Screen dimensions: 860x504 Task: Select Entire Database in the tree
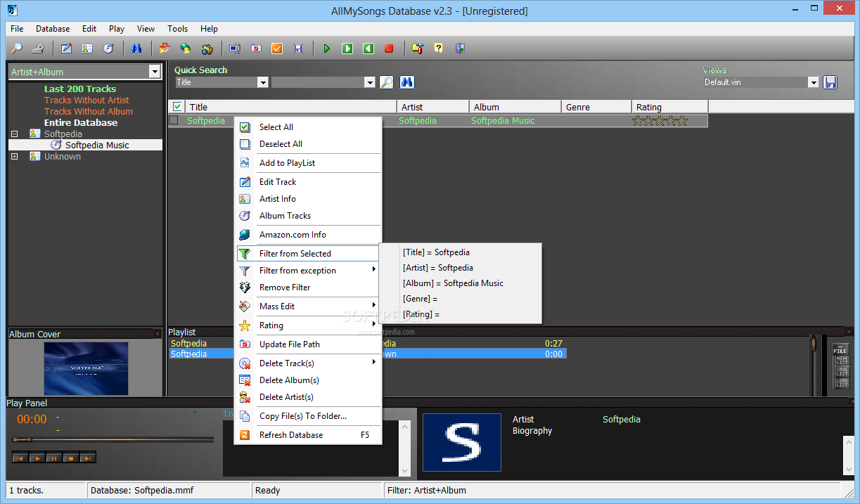click(81, 123)
